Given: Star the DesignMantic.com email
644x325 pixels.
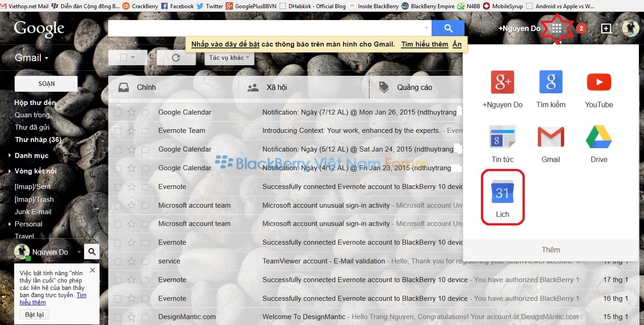Looking at the screenshot, I should 132,317.
